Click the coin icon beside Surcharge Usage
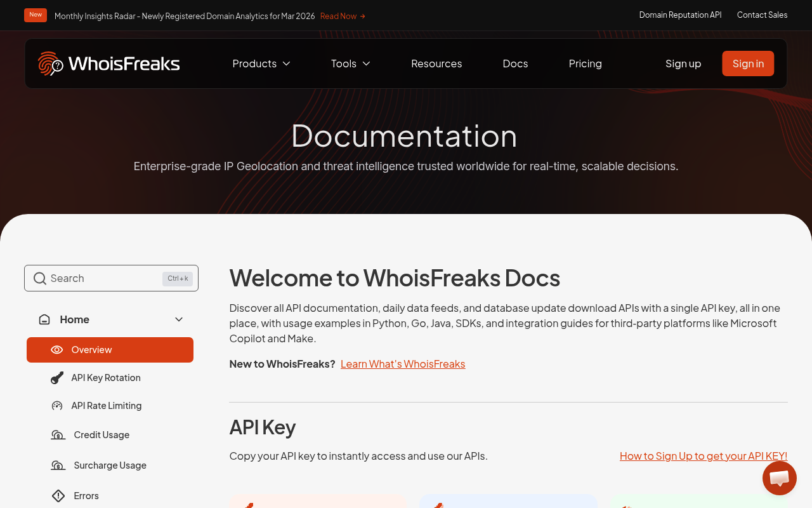Viewport: 812px width, 508px height. click(58, 465)
